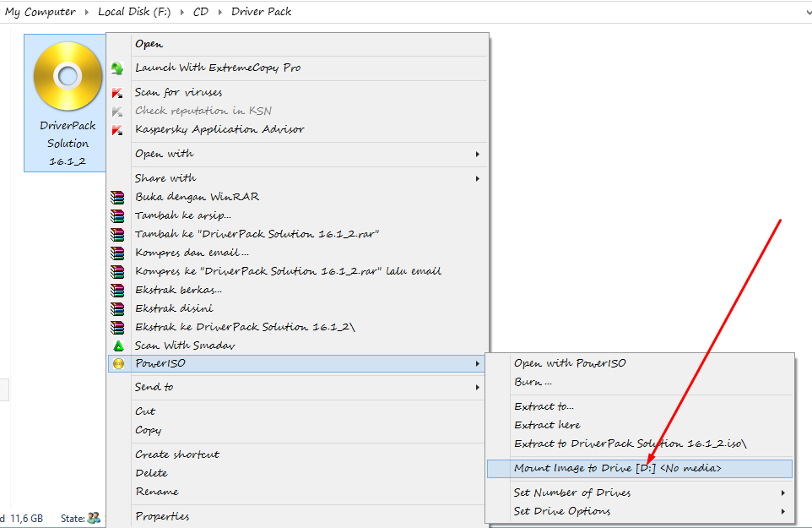The image size is (812, 528).
Task: Expand breadcrumb arrow after My Computer
Action: click(86, 12)
